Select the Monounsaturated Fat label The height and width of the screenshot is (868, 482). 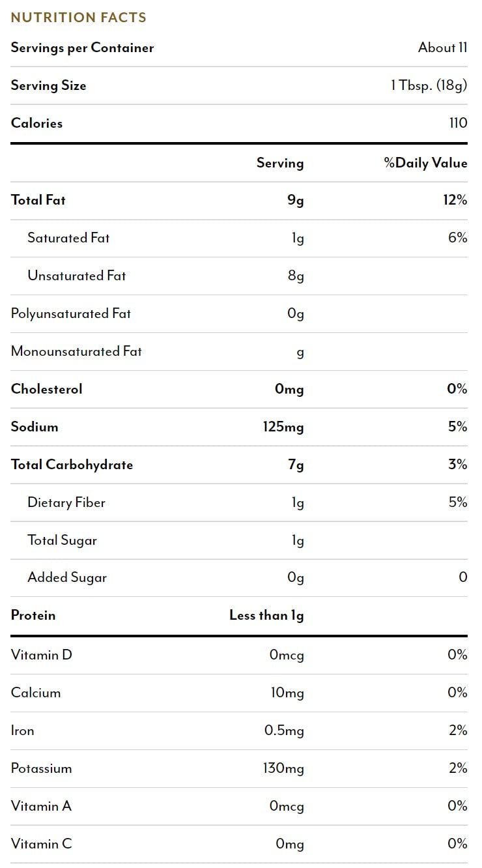pos(76,351)
